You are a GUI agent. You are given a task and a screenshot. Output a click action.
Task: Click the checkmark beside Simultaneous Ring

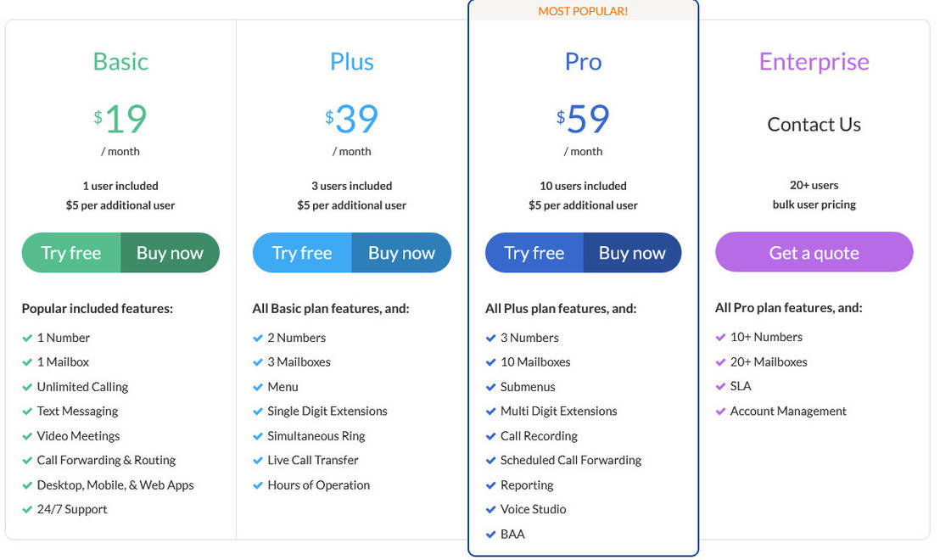click(x=259, y=436)
